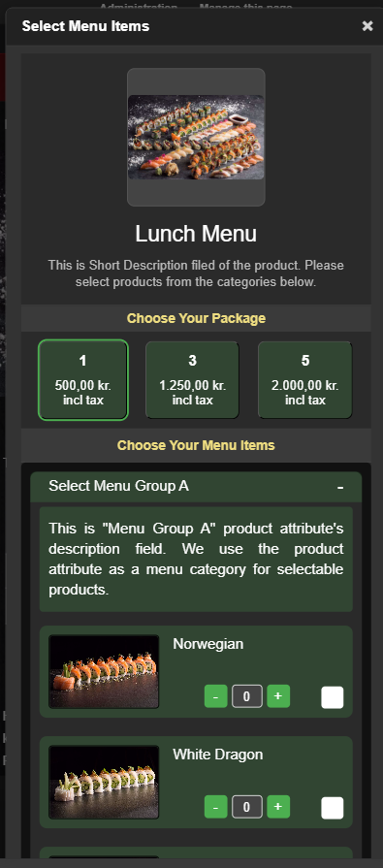Close the Select Menu Items dialog
Image resolution: width=383 pixels, height=868 pixels.
[367, 26]
